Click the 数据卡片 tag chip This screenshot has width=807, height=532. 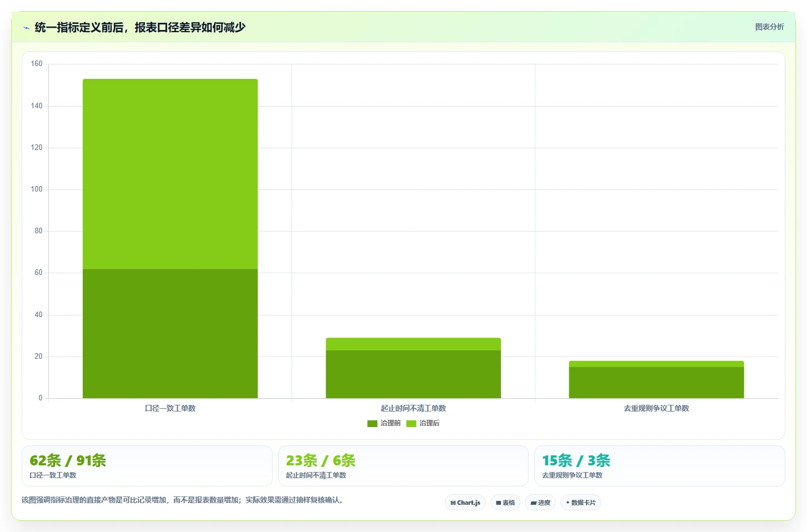[581, 503]
